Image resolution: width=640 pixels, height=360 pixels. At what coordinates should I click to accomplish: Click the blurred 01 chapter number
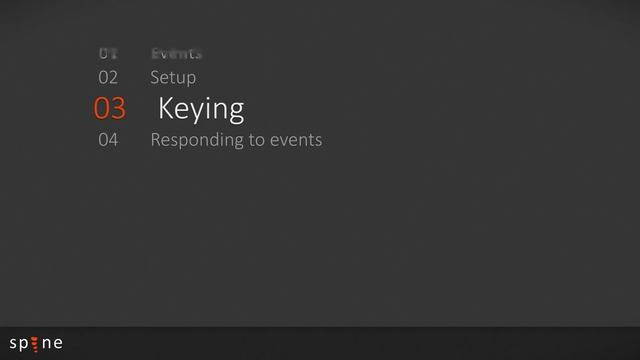point(108,53)
